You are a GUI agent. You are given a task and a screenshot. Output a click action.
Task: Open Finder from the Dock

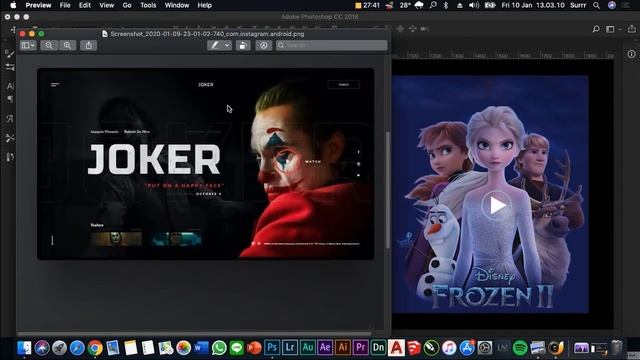click(x=24, y=348)
